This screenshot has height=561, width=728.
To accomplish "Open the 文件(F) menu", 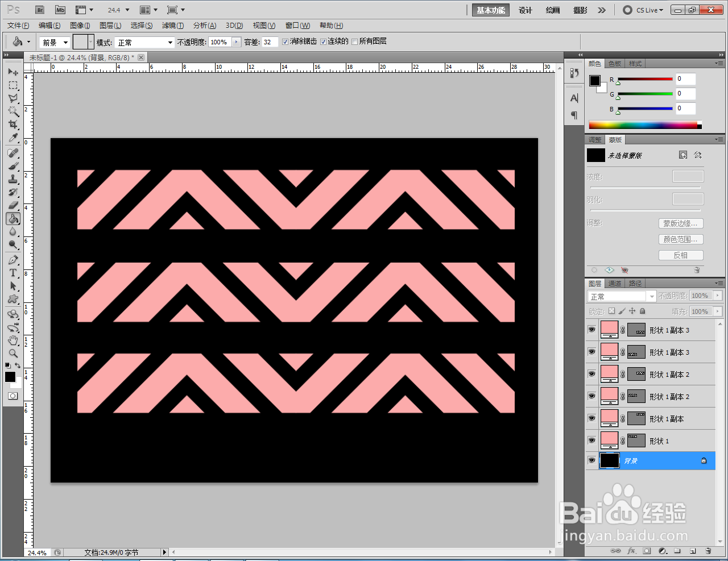I will pos(18,26).
